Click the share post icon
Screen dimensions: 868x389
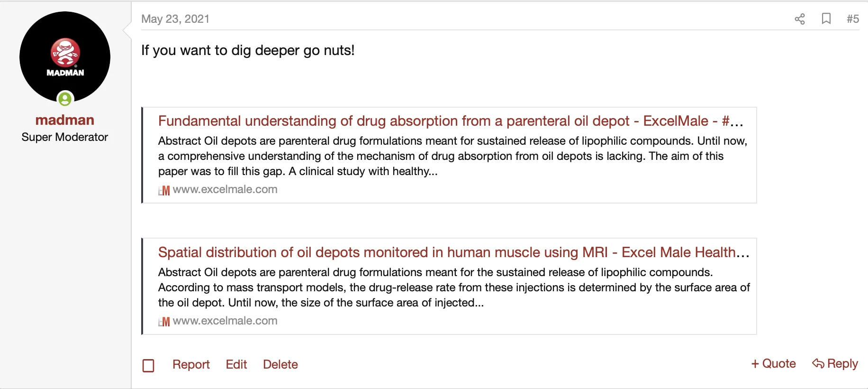[800, 19]
